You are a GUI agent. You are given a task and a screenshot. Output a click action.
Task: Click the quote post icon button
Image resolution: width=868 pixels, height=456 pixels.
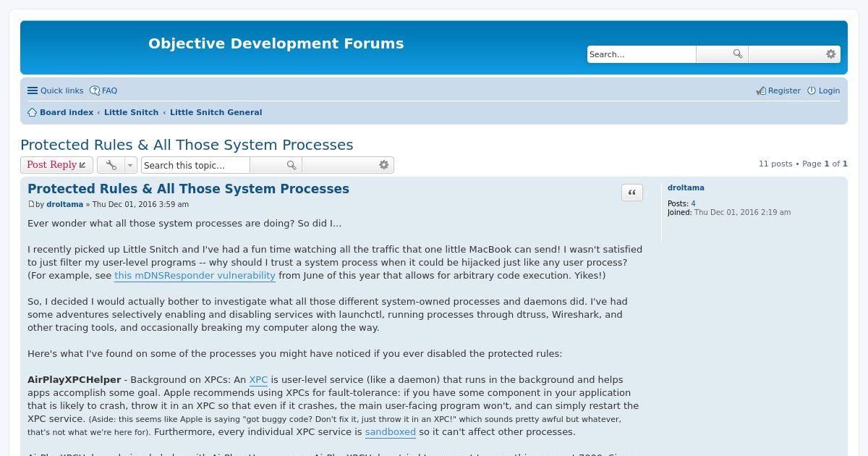(632, 193)
